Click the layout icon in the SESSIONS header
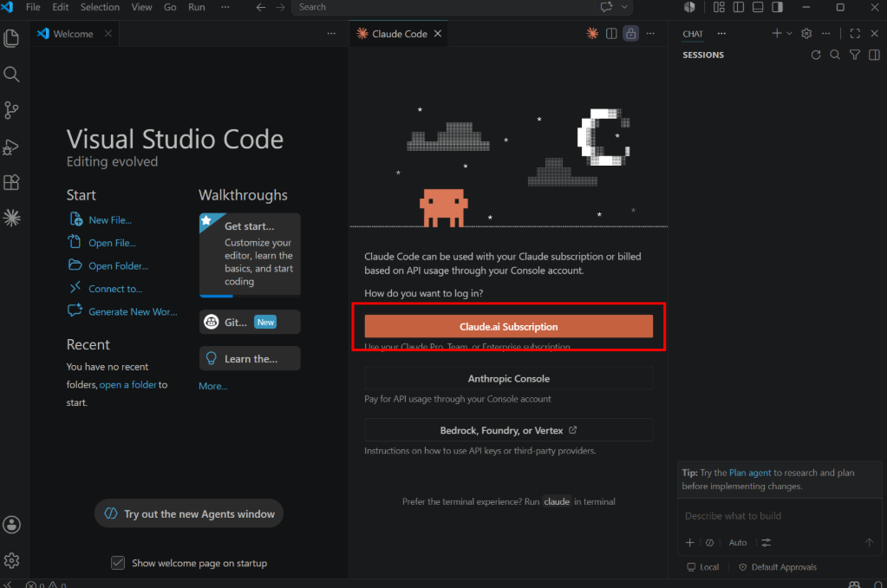 [874, 55]
